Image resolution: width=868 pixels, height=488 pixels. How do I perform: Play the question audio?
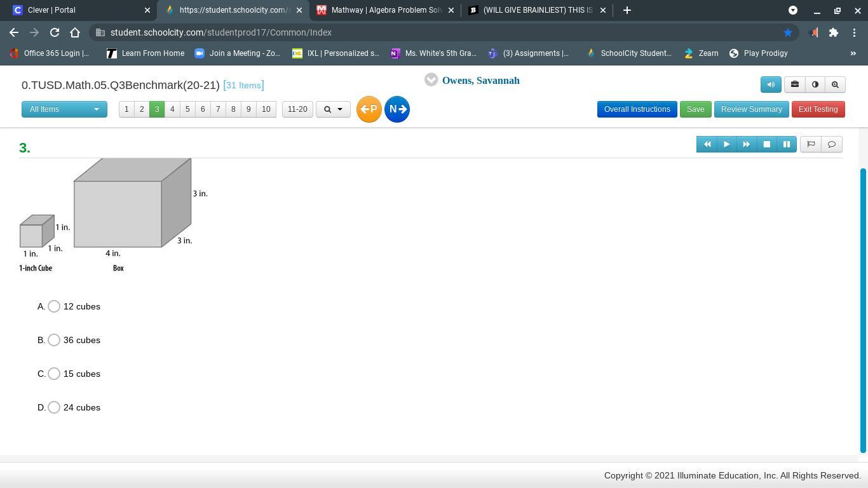[727, 144]
